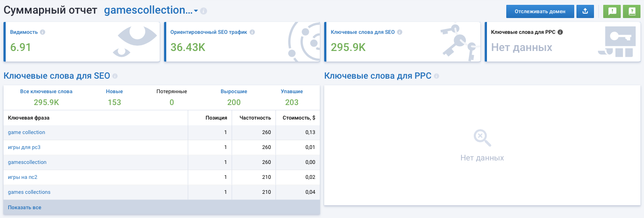The image size is (644, 218).
Task: Click info icon beside Ключевые слова для PPC heading
Action: coord(436,76)
